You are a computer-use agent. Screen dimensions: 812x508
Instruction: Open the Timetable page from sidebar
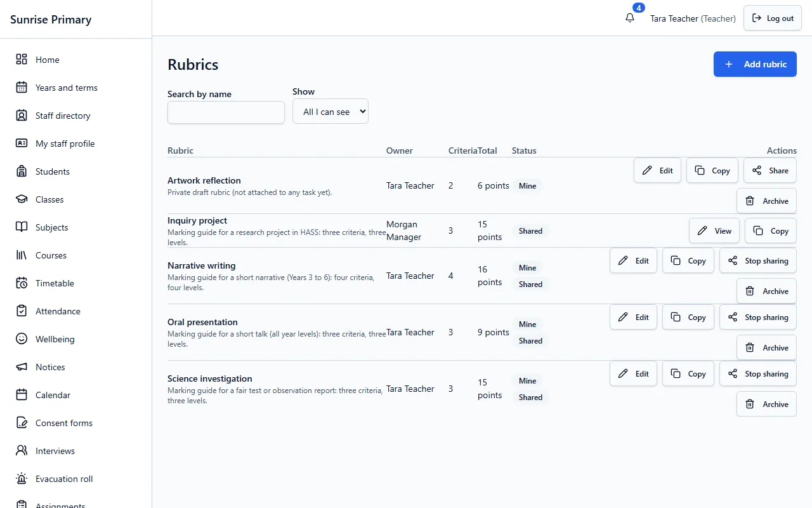[76, 283]
